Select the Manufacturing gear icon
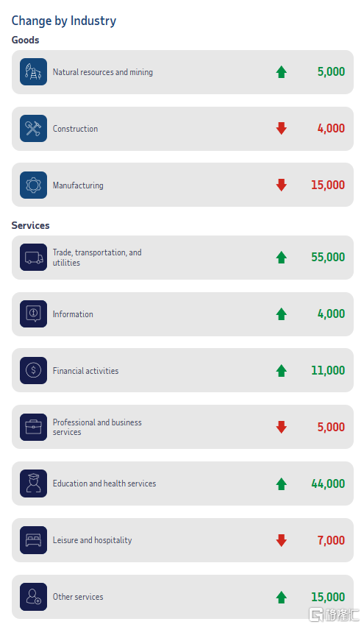 pyautogui.click(x=34, y=185)
